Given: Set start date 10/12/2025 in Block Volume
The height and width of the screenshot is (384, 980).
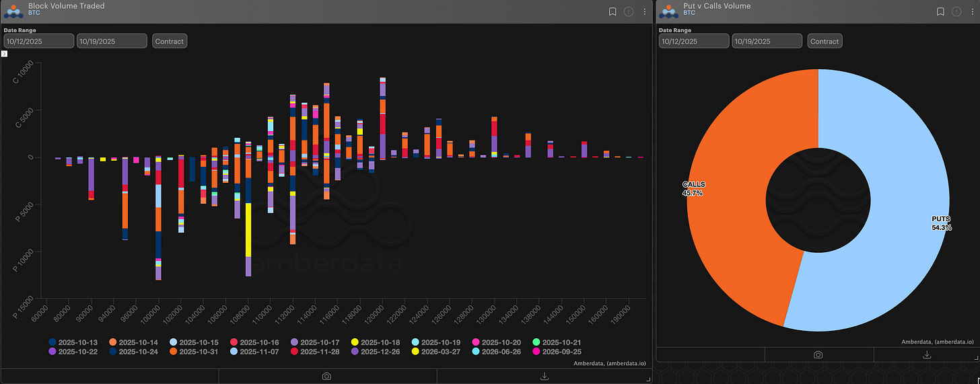Looking at the screenshot, I should click(x=38, y=41).
